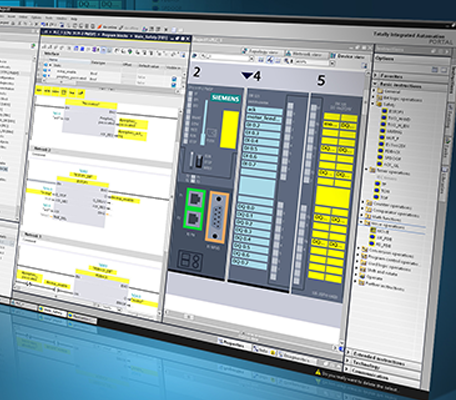The width and height of the screenshot is (456, 400).
Task: Collapse the Move operations folder
Action: [361, 222]
